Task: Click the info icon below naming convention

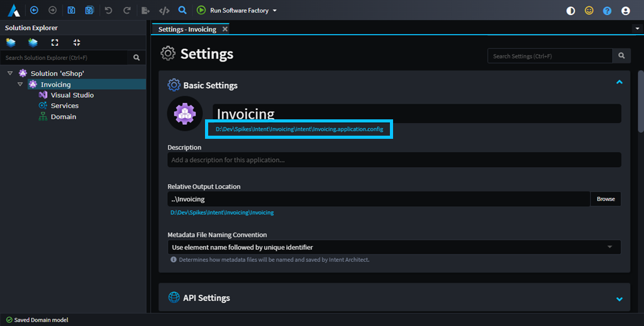Action: (174, 259)
